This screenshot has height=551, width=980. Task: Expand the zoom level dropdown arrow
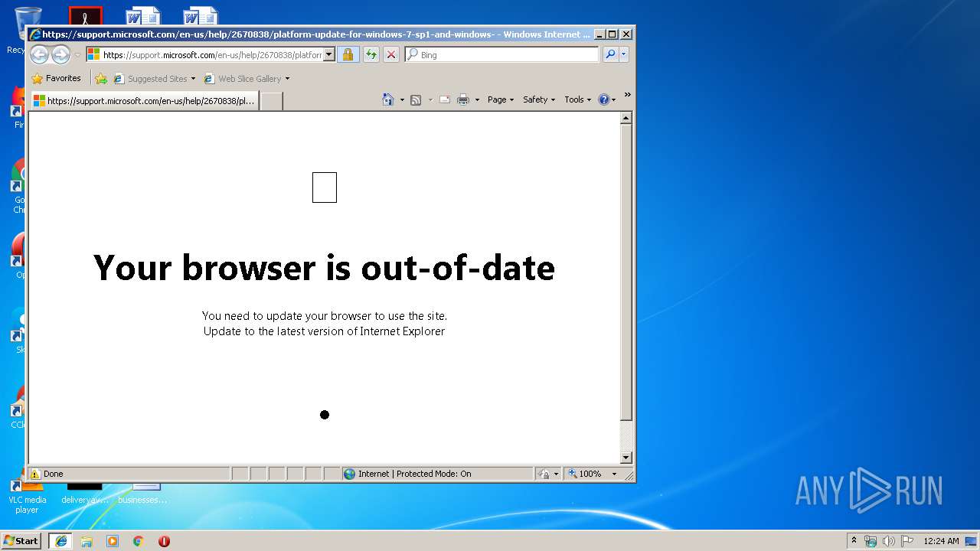[614, 474]
